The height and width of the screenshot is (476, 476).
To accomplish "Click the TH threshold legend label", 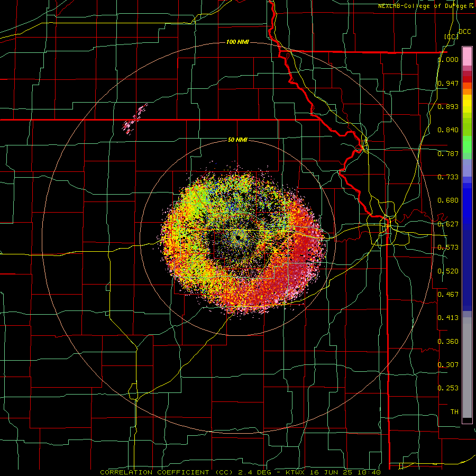I will coord(454,412).
